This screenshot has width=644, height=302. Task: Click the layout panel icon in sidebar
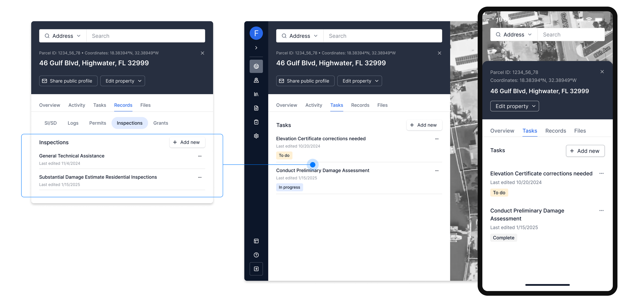(x=256, y=241)
